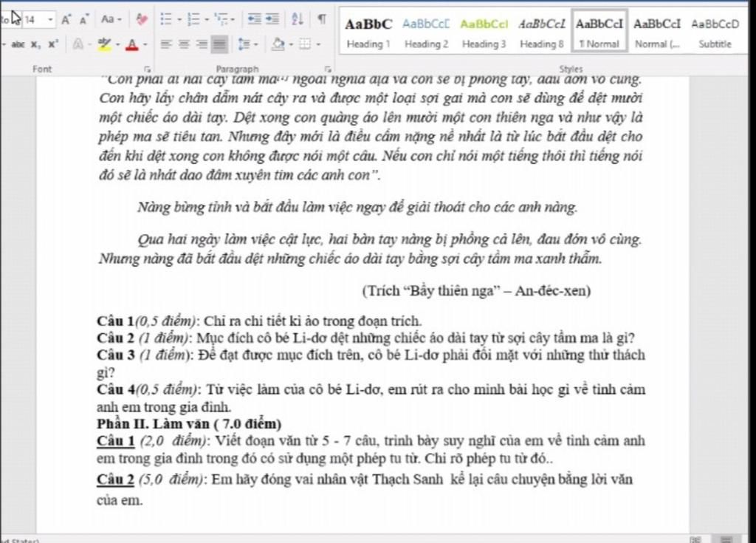Expand the font color dropdown arrow
The height and width of the screenshot is (543, 756).
(x=145, y=45)
